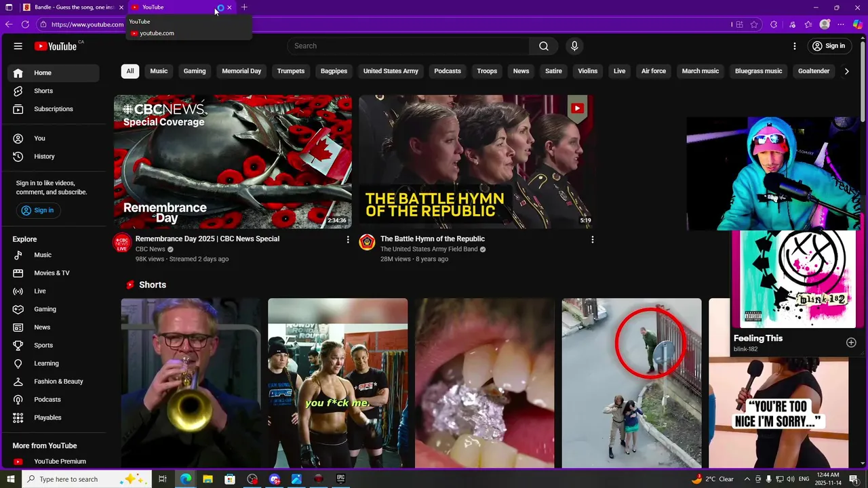Open Copilot icon in browser toolbar
The width and height of the screenshot is (868, 488).
pos(858,24)
